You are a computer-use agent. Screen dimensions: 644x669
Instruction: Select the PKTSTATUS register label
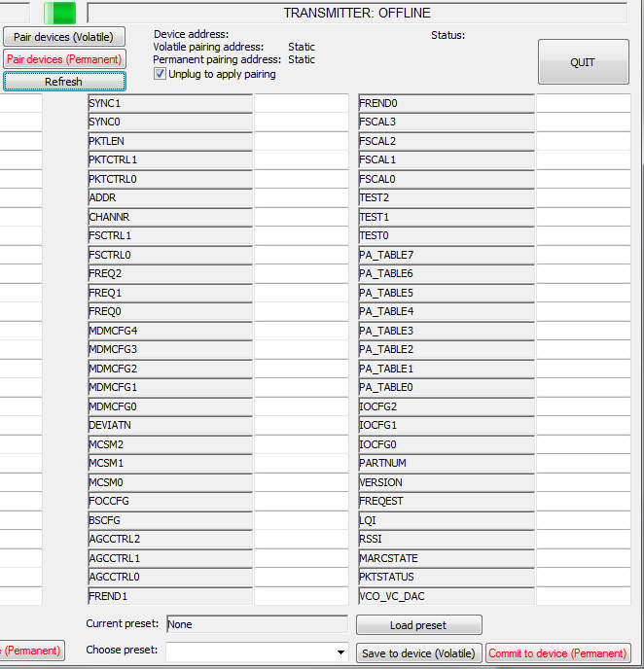point(447,577)
